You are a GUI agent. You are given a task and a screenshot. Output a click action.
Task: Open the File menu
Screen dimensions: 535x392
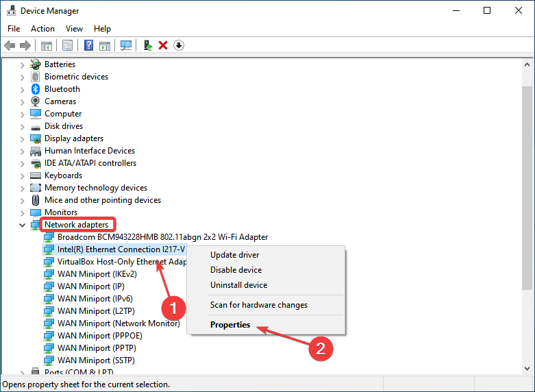(14, 29)
